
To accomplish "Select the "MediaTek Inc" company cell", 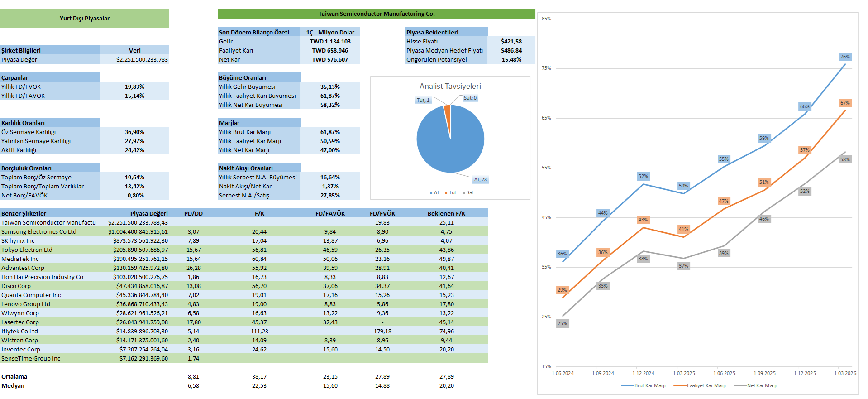I will tap(20, 259).
